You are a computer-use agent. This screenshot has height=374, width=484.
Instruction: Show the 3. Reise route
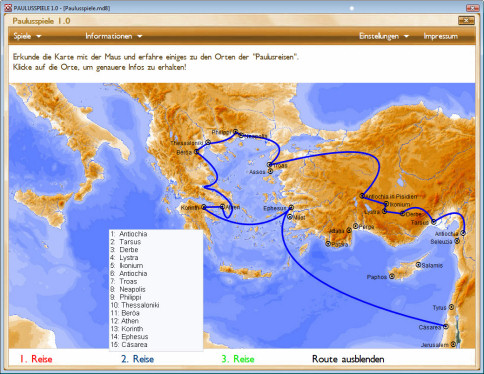coord(238,359)
